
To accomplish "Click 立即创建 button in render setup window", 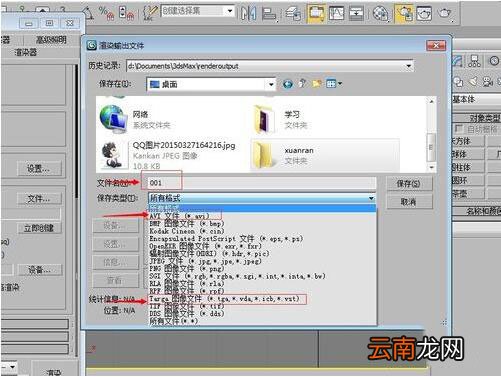I will point(39,229).
